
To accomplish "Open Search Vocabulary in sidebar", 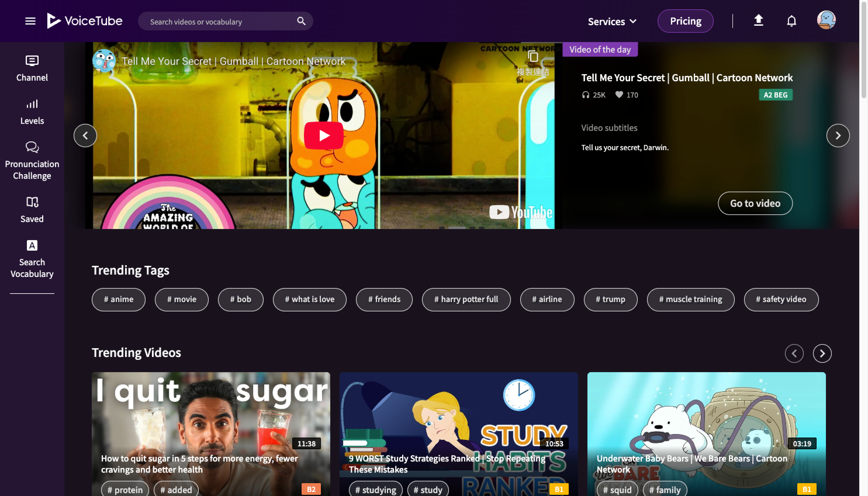I will [x=32, y=259].
